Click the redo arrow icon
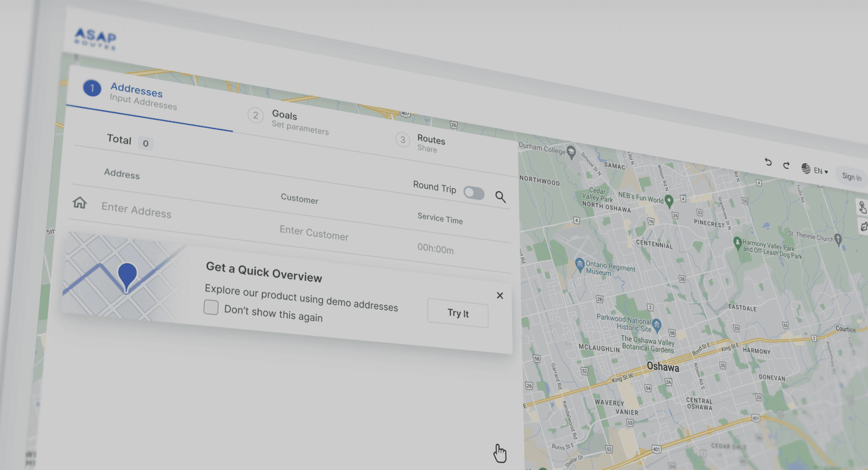This screenshot has height=470, width=868. (x=786, y=165)
